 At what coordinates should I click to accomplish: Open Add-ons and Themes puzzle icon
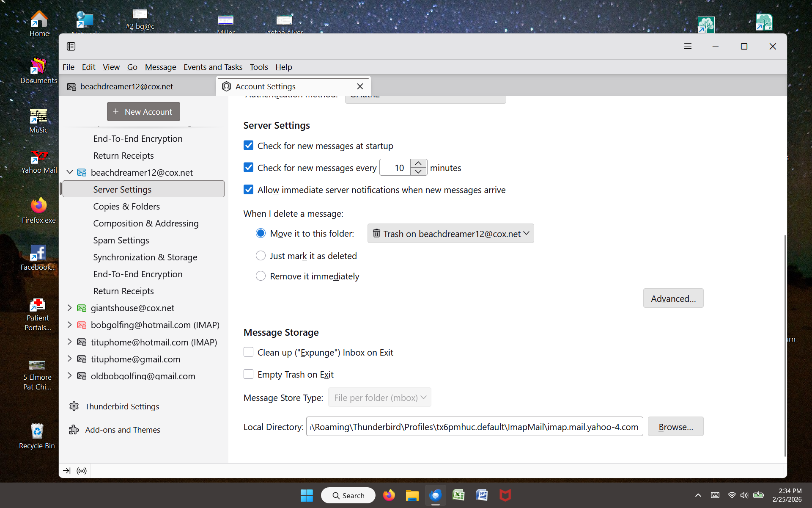coord(74,430)
